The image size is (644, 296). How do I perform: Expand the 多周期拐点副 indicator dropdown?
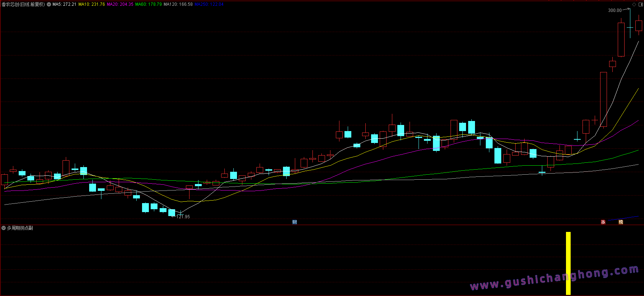tap(4, 228)
